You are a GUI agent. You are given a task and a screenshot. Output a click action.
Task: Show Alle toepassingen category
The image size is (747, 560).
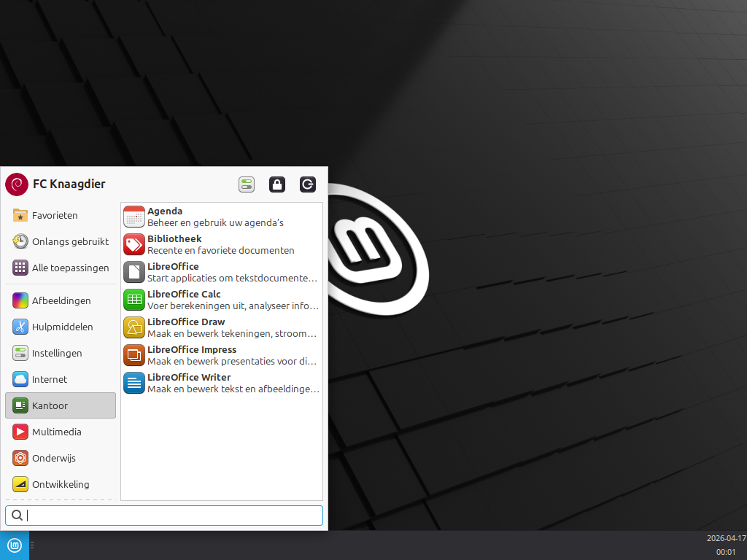pos(71,268)
